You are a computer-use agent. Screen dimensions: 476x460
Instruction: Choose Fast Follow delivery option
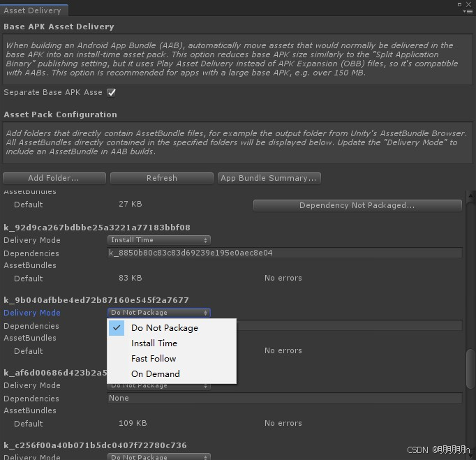(172, 359)
